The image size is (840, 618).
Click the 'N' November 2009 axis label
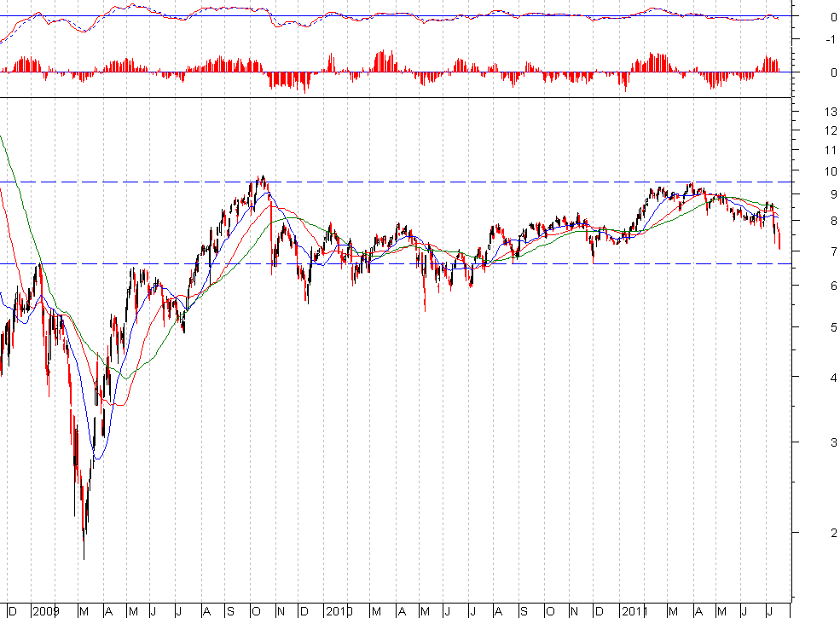coord(281,611)
